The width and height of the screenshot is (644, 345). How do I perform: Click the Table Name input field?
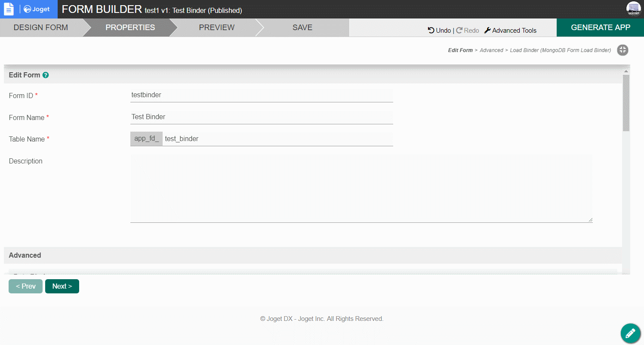pos(277,139)
